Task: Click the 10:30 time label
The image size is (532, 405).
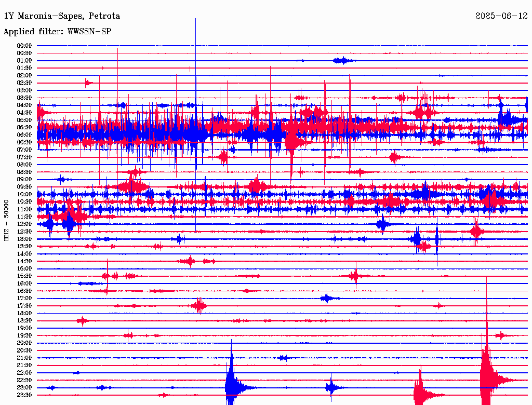Action: (x=24, y=201)
